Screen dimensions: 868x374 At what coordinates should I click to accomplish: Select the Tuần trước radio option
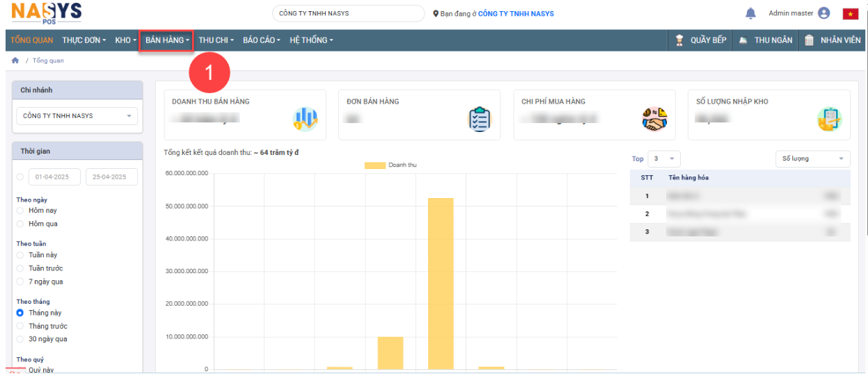[20, 268]
